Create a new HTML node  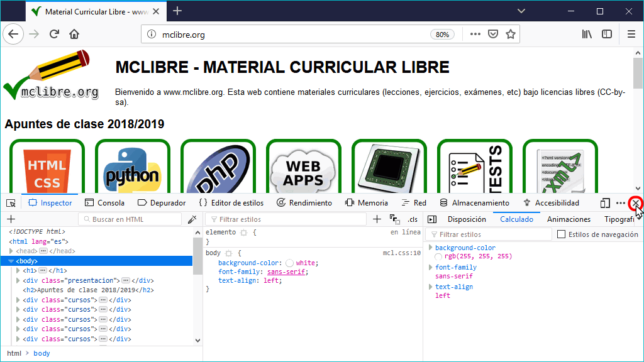[11, 219]
